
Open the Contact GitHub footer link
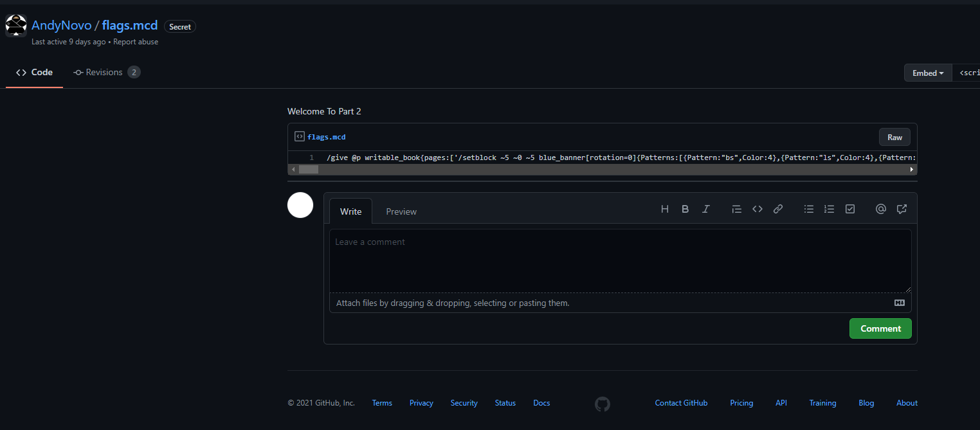click(681, 403)
